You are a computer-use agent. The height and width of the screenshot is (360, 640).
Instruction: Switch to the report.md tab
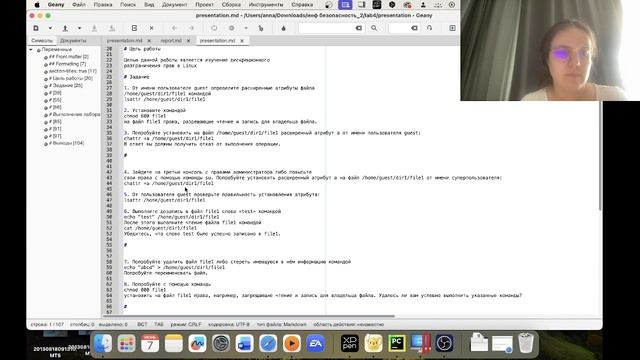171,41
